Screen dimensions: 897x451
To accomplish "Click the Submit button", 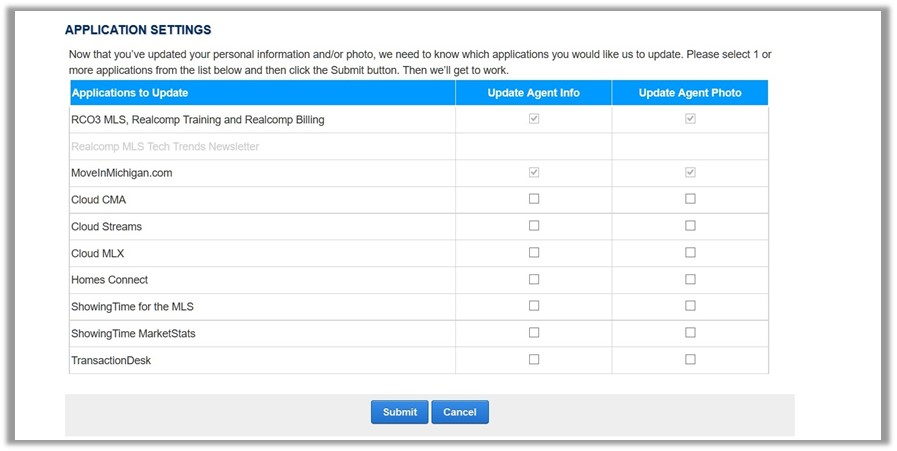I will coord(399,412).
